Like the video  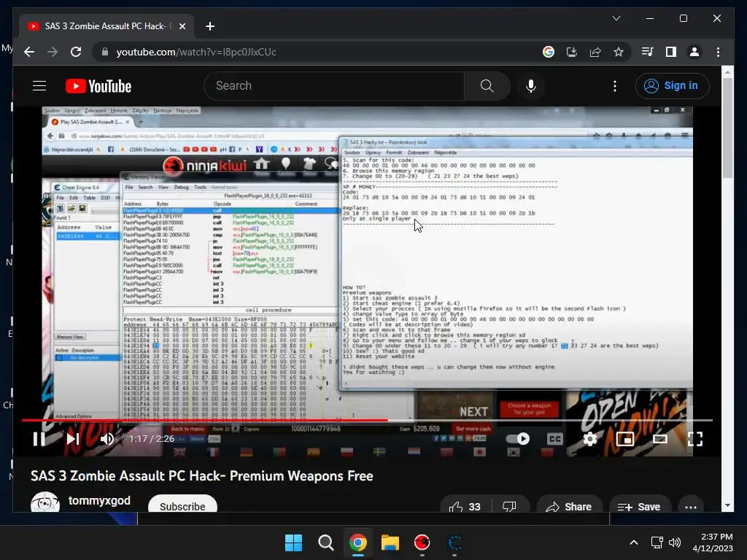point(465,507)
